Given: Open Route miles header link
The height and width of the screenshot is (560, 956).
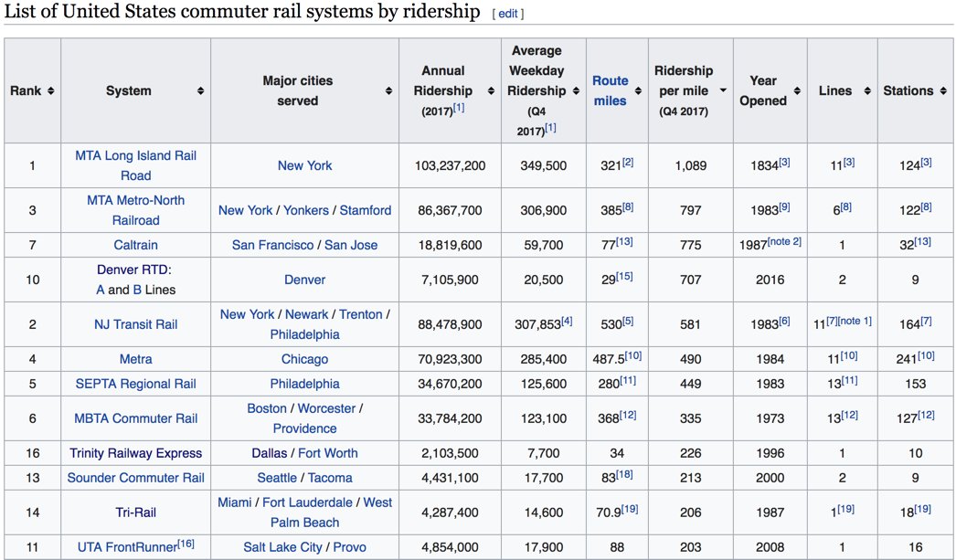Looking at the screenshot, I should pyautogui.click(x=610, y=90).
